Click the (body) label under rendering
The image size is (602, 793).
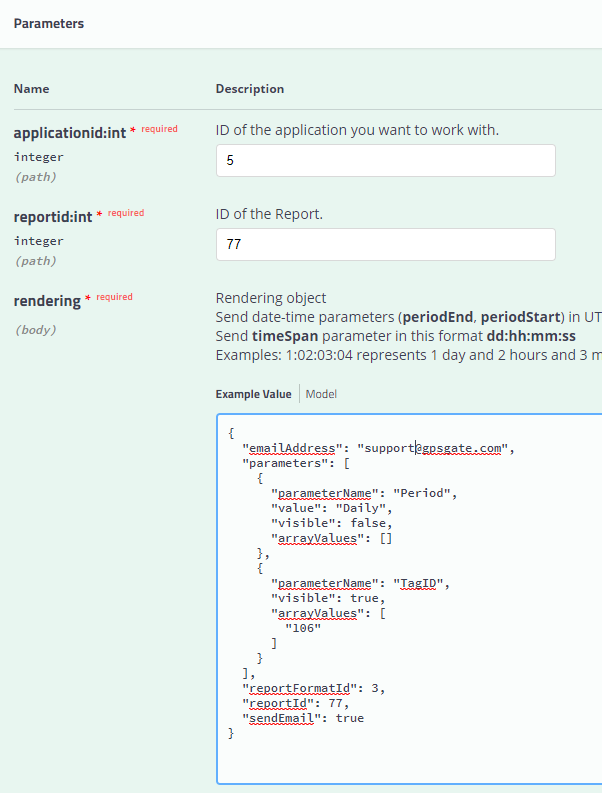pyautogui.click(x=35, y=330)
